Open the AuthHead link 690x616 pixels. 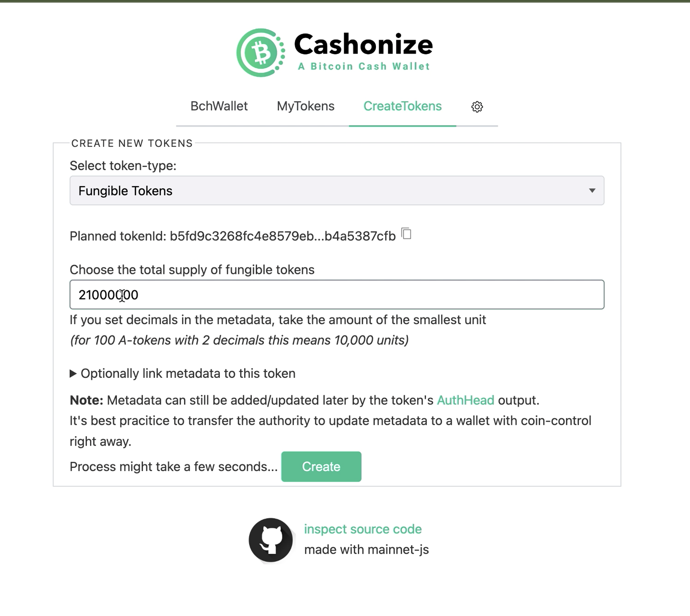click(466, 400)
